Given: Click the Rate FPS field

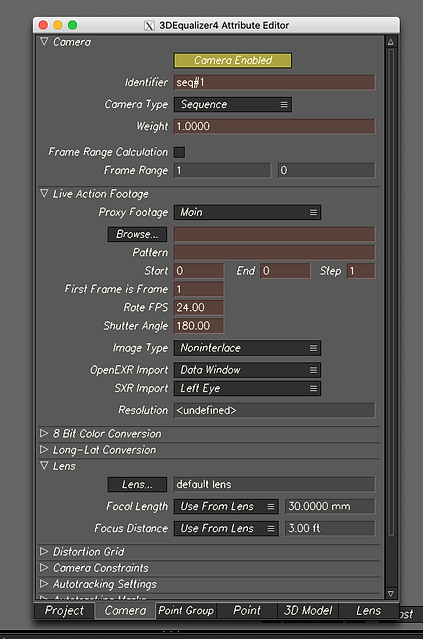Looking at the screenshot, I should click(199, 308).
